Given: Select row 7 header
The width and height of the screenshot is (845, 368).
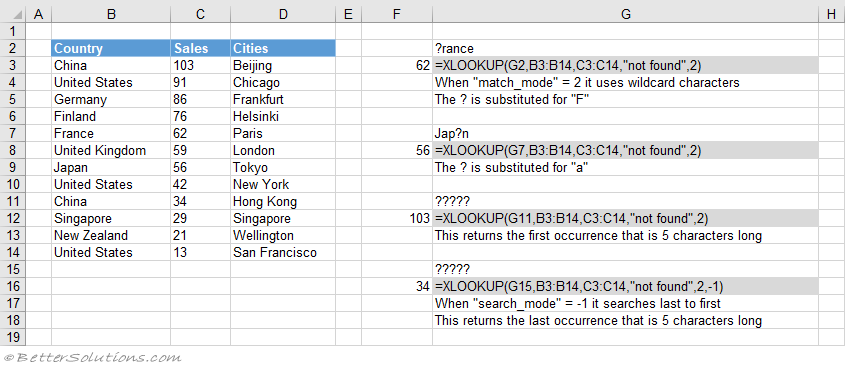Looking at the screenshot, I should tap(13, 133).
